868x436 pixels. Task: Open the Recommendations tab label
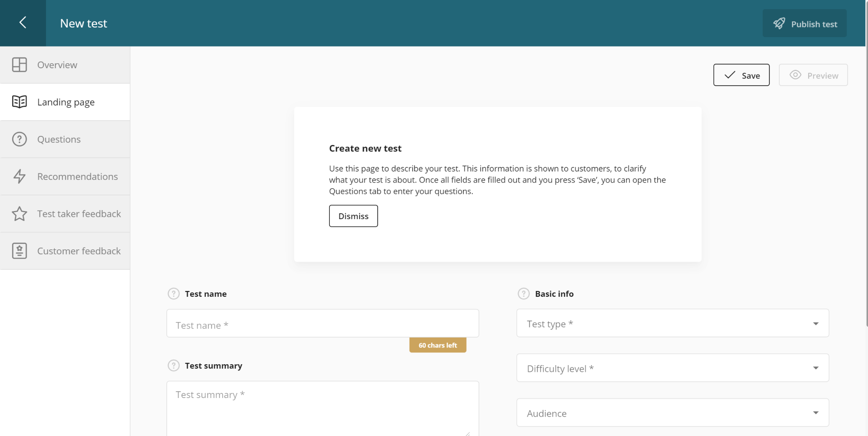pyautogui.click(x=77, y=177)
